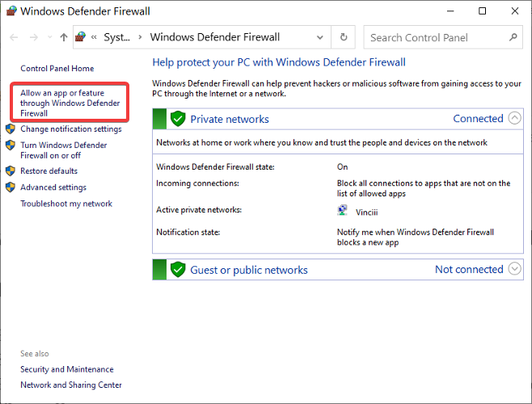
Task: Minimize the Windows Defender Firewall window
Action: pos(450,11)
